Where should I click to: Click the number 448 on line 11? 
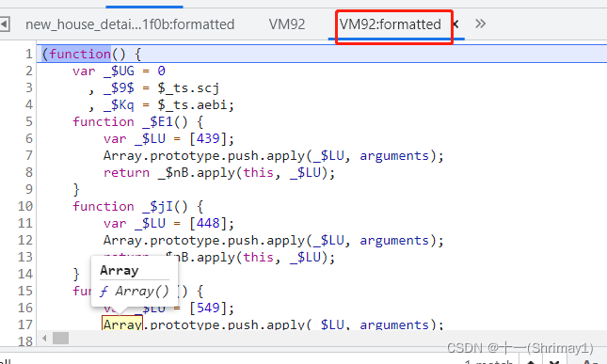click(x=208, y=223)
